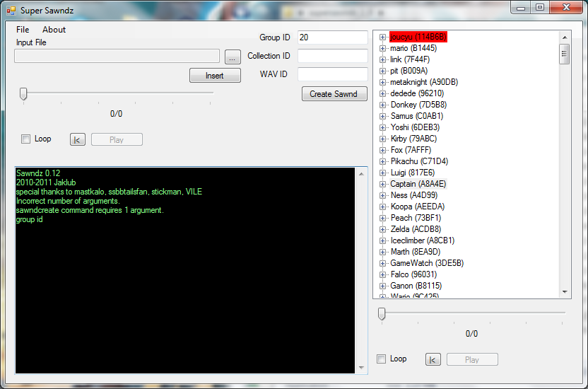Expand the Fox (7AFFF) node
This screenshot has height=389, width=588.
click(x=382, y=150)
